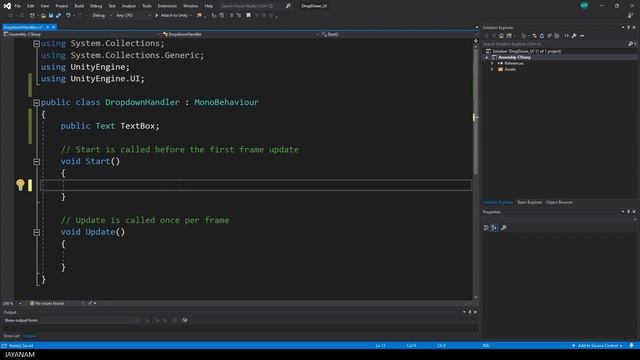The height and width of the screenshot is (360, 640).
Task: Click the user account avatar
Action: [x=584, y=5]
